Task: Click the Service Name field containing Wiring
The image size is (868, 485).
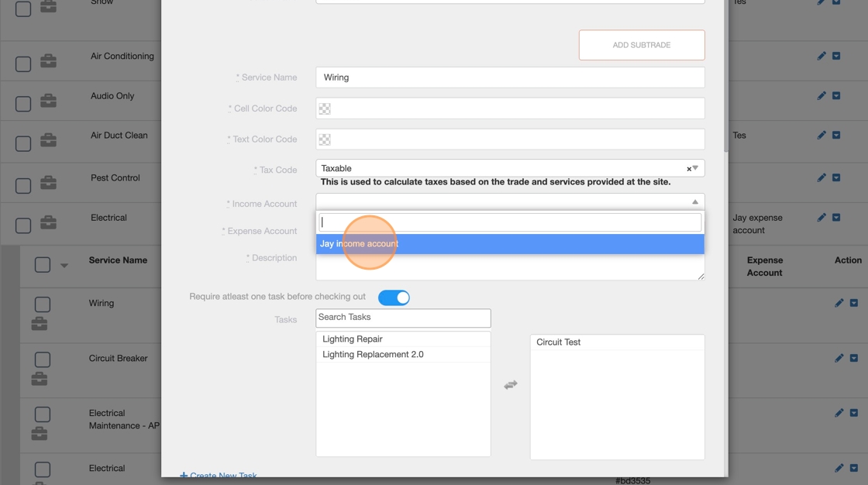Action: tap(510, 77)
